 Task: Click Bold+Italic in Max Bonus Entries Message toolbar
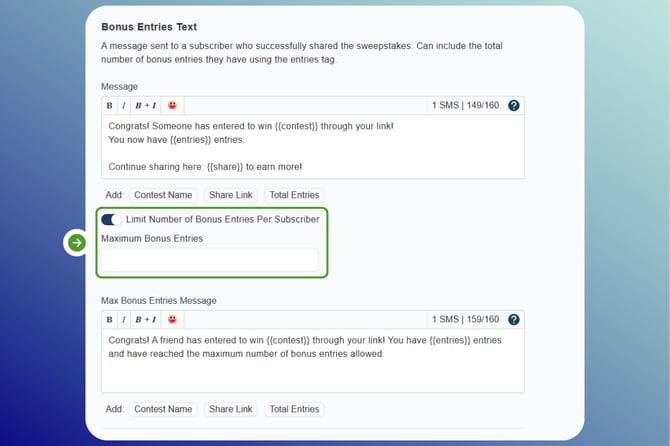click(146, 319)
